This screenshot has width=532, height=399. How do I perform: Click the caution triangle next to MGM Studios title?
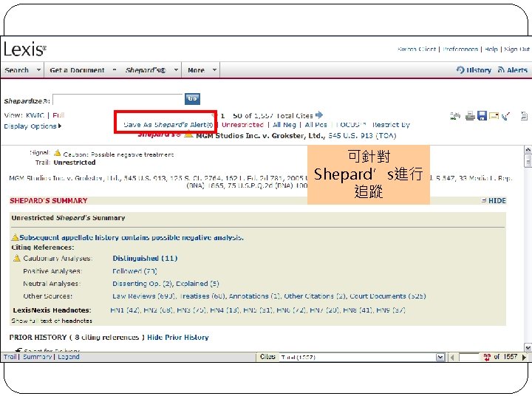coord(188,134)
